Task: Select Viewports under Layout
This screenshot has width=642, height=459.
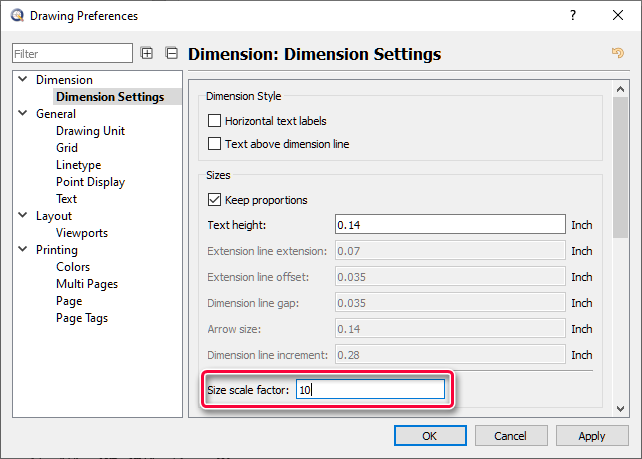Action: click(x=82, y=233)
